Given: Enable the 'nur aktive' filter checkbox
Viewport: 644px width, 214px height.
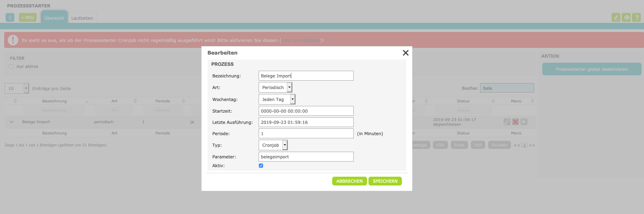Looking at the screenshot, I should (x=11, y=67).
